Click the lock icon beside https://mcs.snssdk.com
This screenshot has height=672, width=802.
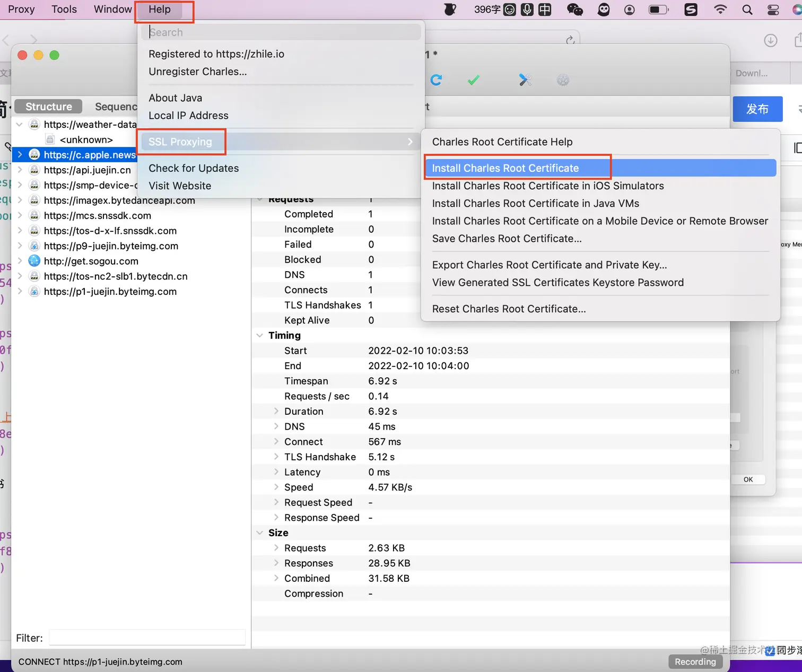tap(34, 215)
